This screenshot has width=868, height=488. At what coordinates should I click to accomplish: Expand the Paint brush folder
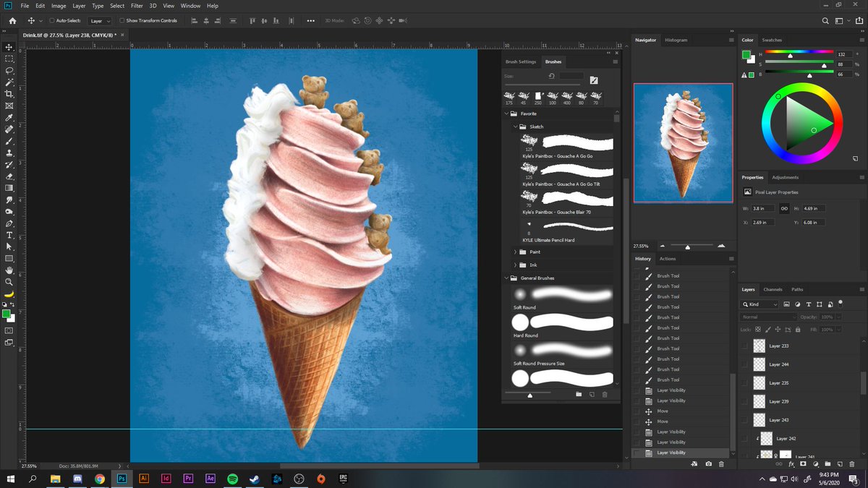pyautogui.click(x=516, y=252)
